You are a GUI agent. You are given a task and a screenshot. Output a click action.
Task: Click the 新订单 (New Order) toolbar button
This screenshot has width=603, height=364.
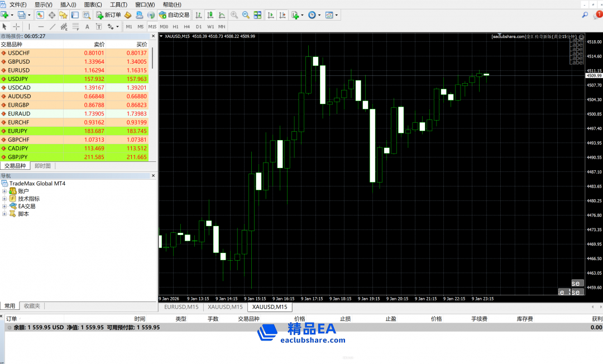pos(108,15)
